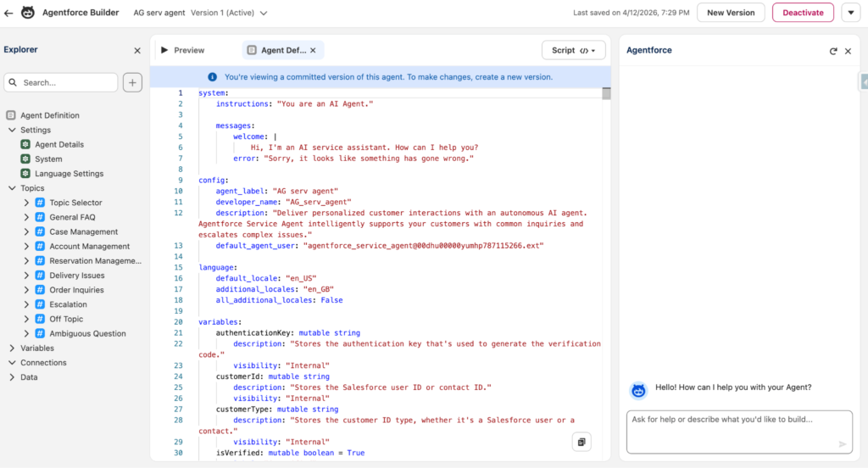The width and height of the screenshot is (868, 468).
Task: Switch to the Preview tab
Action: click(183, 51)
